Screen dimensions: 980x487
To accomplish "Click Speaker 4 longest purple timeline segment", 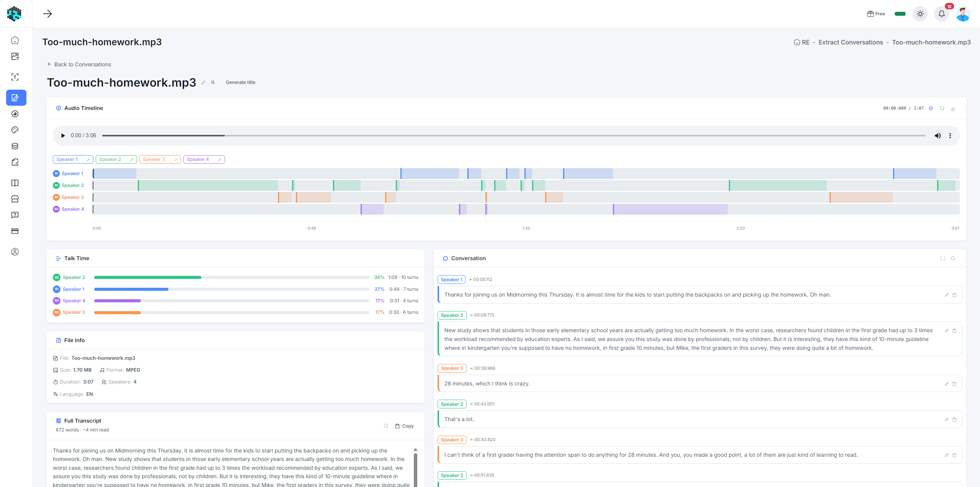I will click(670, 209).
